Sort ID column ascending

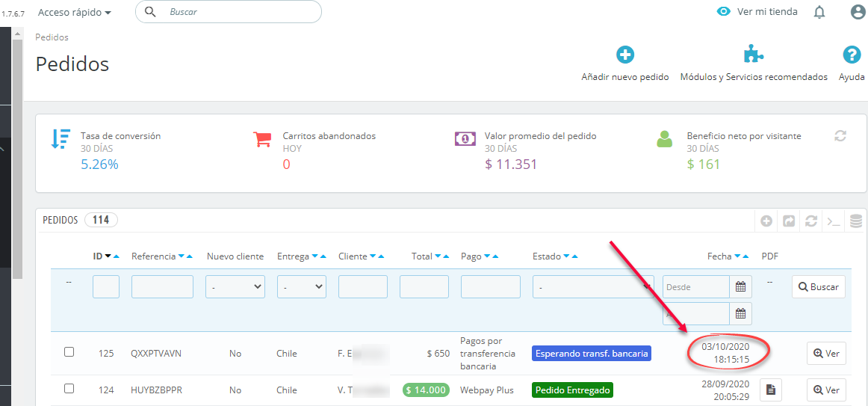pyautogui.click(x=115, y=256)
